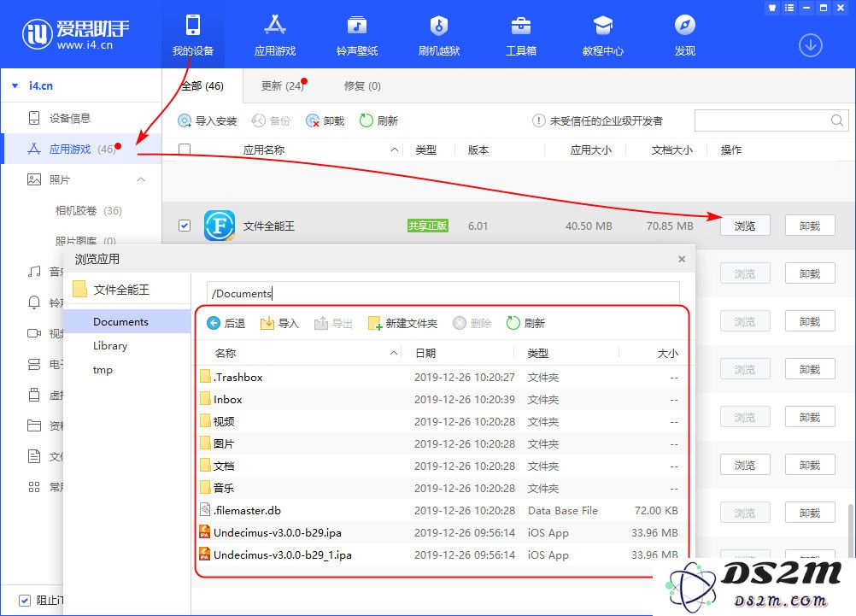The image size is (856, 616).
Task: Select the .Trashbox folder
Action: (439, 378)
